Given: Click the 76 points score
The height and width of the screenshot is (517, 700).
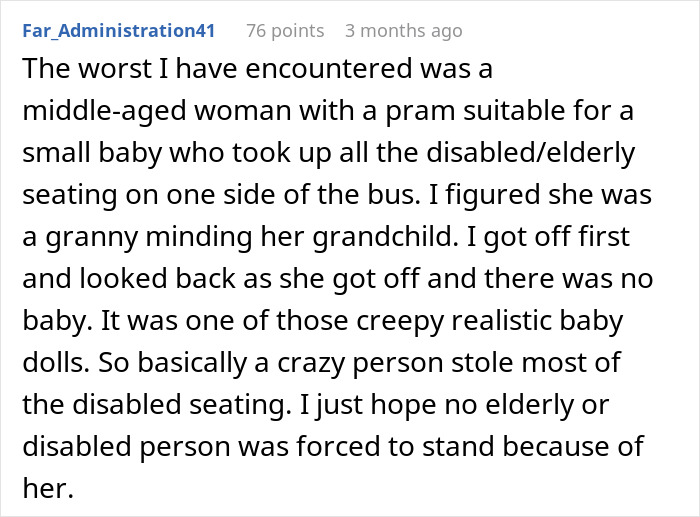Looking at the screenshot, I should click(x=285, y=31).
